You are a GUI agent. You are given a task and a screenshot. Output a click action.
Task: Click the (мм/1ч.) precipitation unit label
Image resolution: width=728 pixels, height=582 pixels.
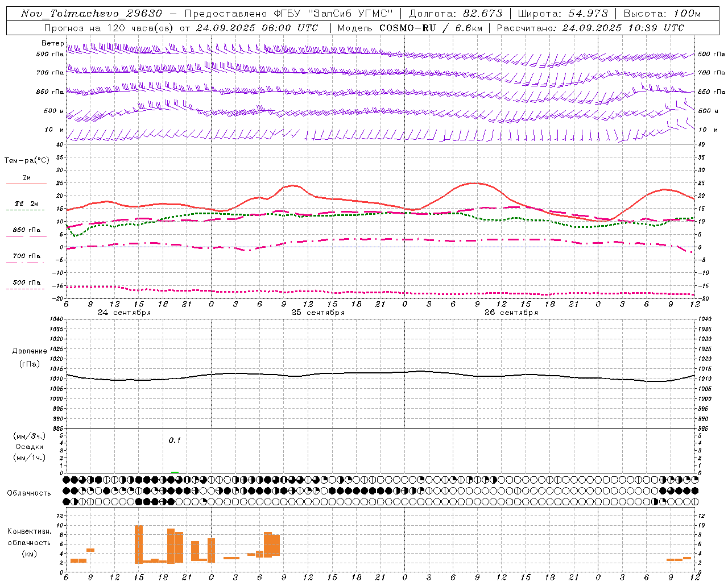point(30,458)
